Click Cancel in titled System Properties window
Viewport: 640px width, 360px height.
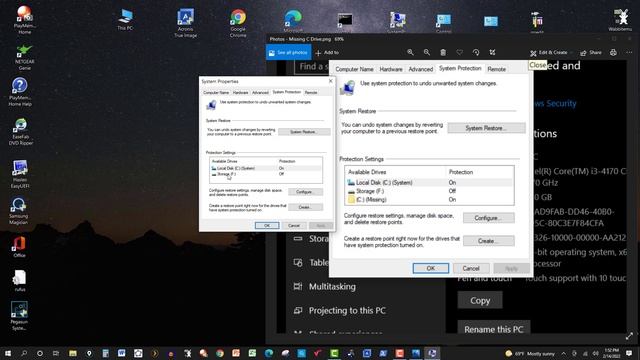click(x=294, y=226)
